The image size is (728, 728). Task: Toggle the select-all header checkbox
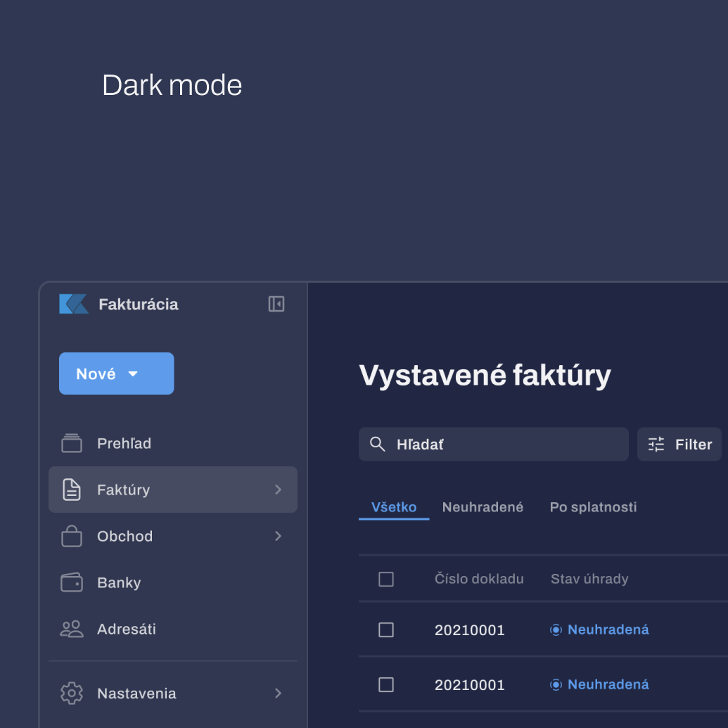[x=386, y=579]
